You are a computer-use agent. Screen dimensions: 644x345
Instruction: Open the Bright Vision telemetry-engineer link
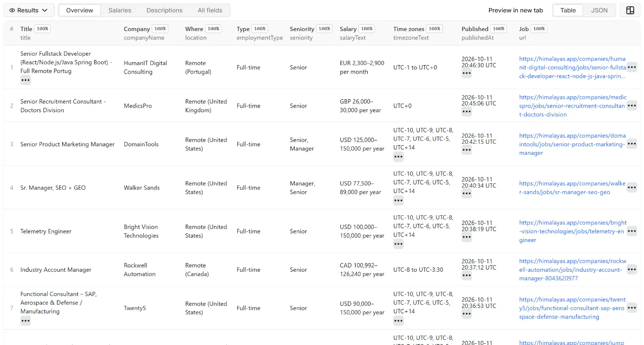pyautogui.click(x=572, y=231)
